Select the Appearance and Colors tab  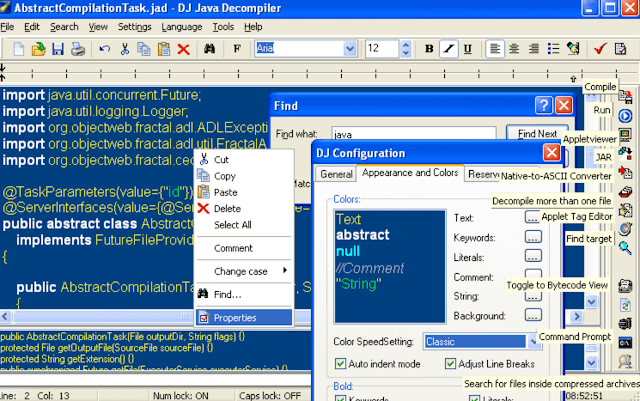410,173
